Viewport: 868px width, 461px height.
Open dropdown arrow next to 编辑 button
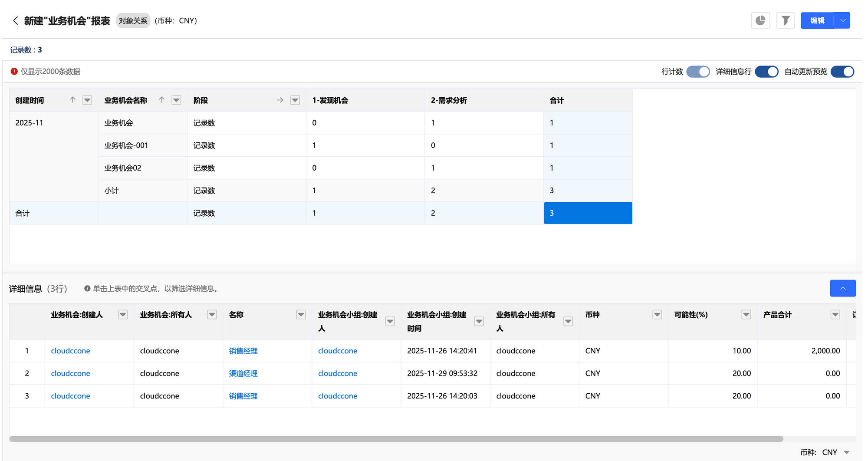click(x=842, y=20)
